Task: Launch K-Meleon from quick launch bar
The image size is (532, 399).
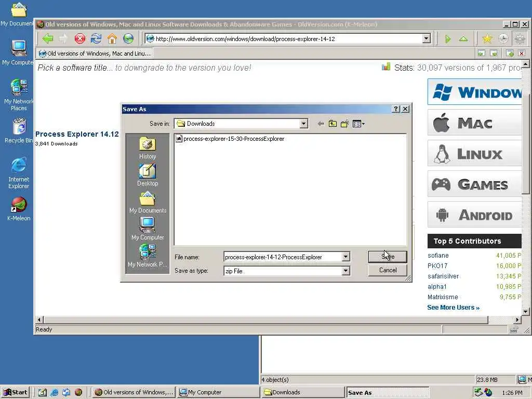Action: click(78, 392)
